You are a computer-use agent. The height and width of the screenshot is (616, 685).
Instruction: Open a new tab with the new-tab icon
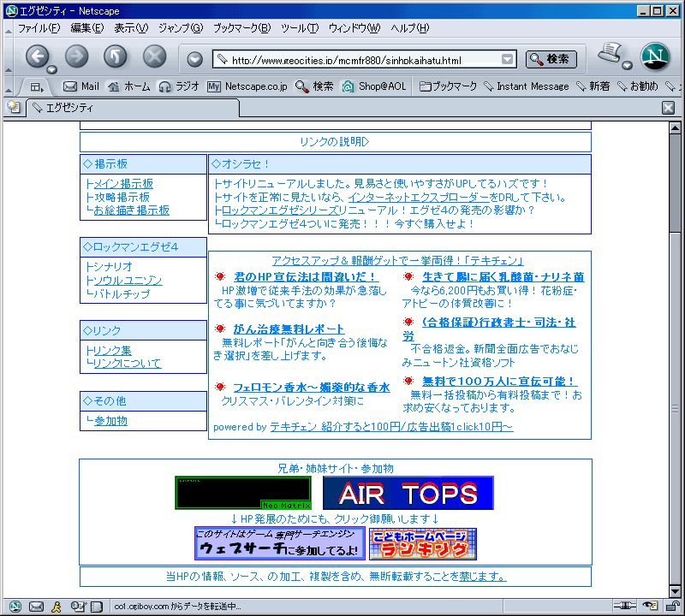[x=14, y=107]
